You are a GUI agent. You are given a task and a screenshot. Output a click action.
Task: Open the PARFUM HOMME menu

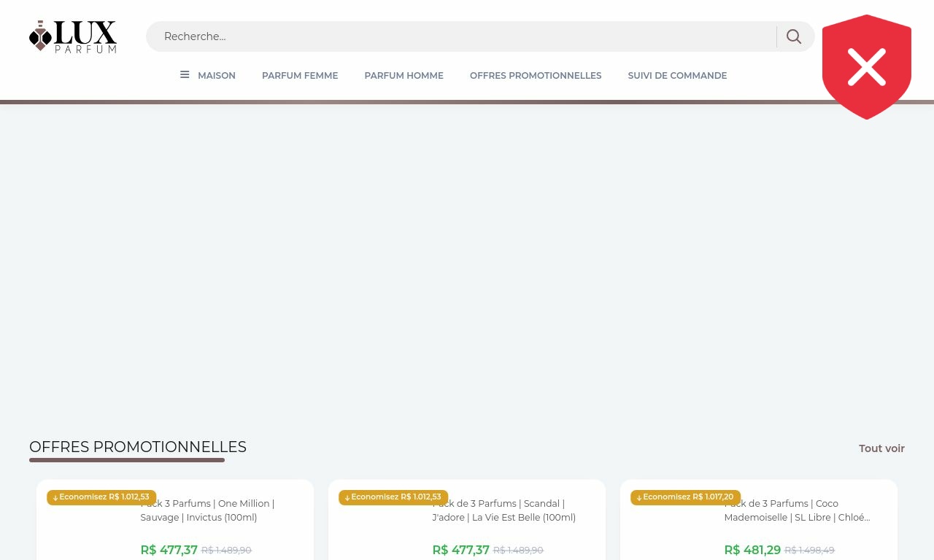(x=404, y=76)
